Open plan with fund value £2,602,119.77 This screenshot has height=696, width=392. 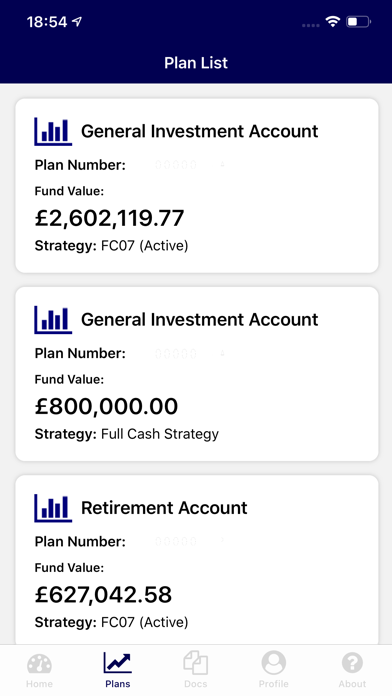[197, 186]
